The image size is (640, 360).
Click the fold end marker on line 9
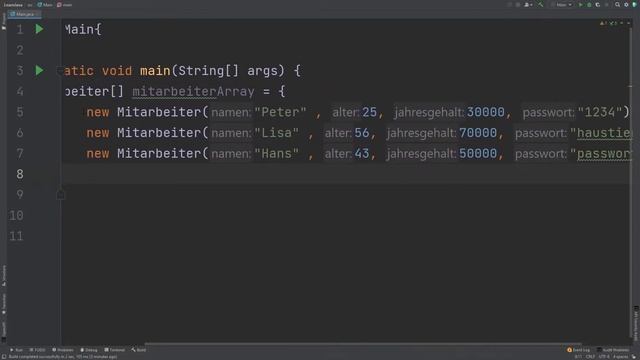pos(60,195)
